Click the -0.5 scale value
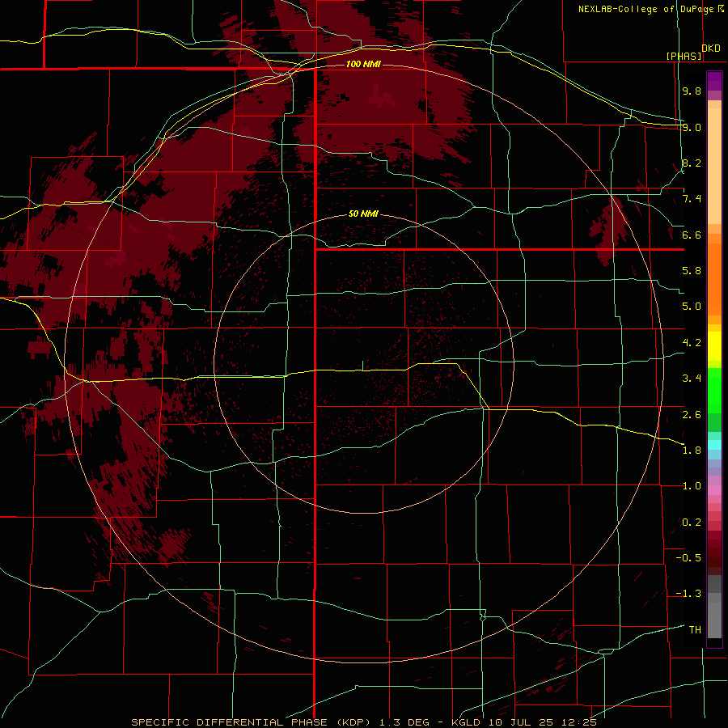728x728 pixels. click(x=688, y=557)
